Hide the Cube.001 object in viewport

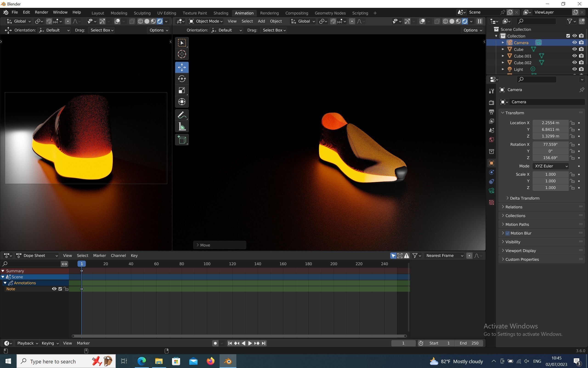(574, 56)
